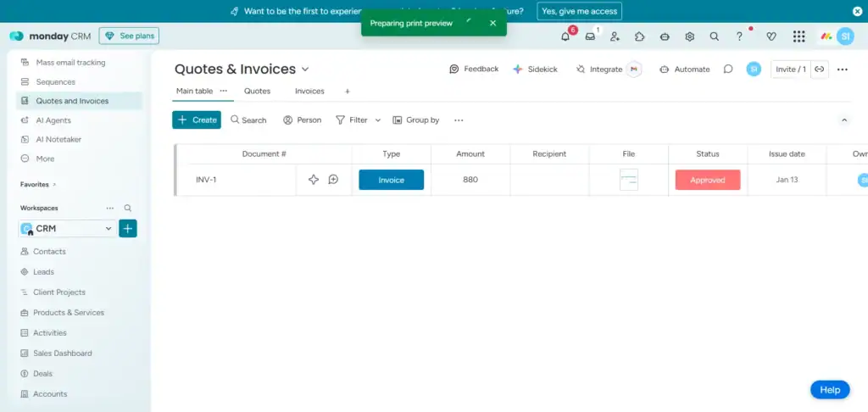Open the Main table tab options dots
The image size is (868, 412).
[x=224, y=91]
